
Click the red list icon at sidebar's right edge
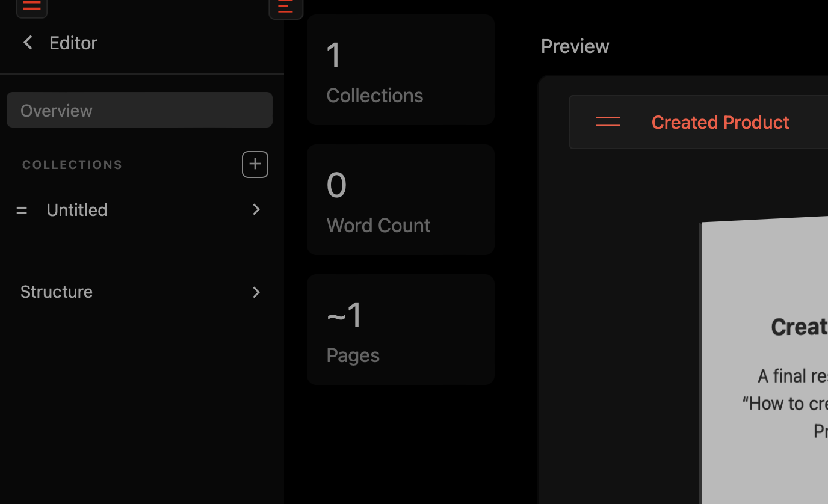[x=285, y=7]
